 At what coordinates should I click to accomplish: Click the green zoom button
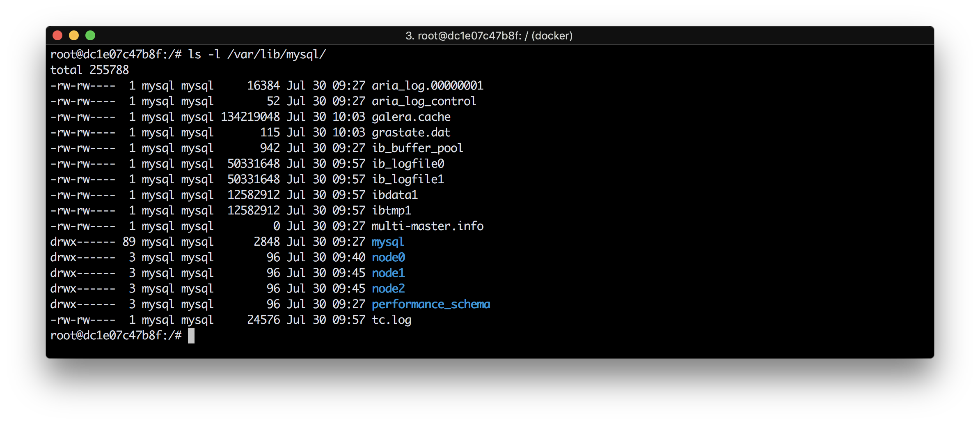[90, 35]
